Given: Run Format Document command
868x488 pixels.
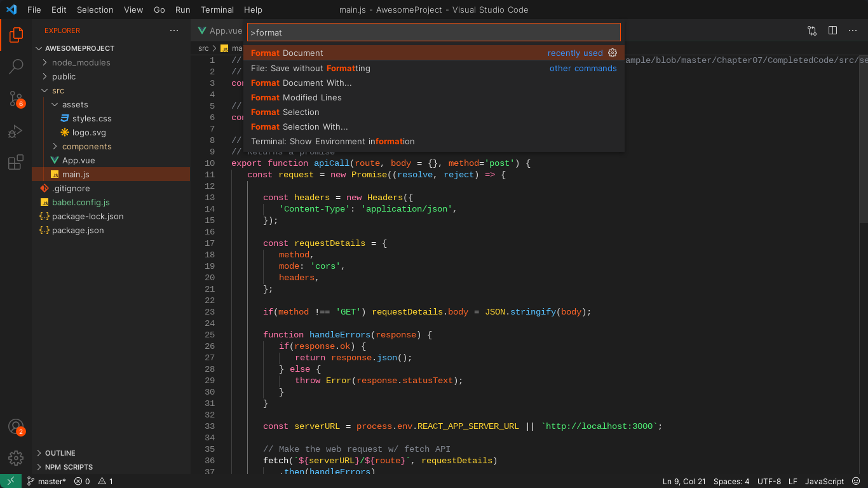Looking at the screenshot, I should coord(434,53).
